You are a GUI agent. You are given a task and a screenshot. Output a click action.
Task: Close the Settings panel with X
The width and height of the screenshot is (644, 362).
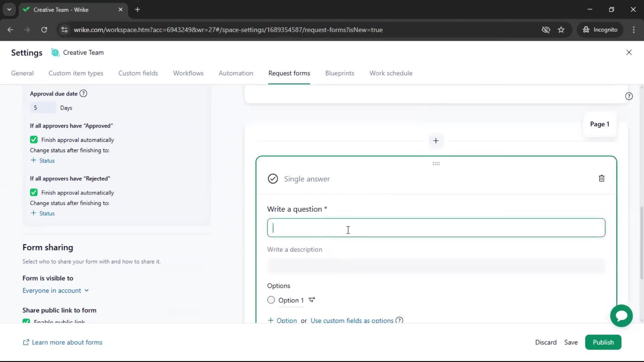[629, 52]
